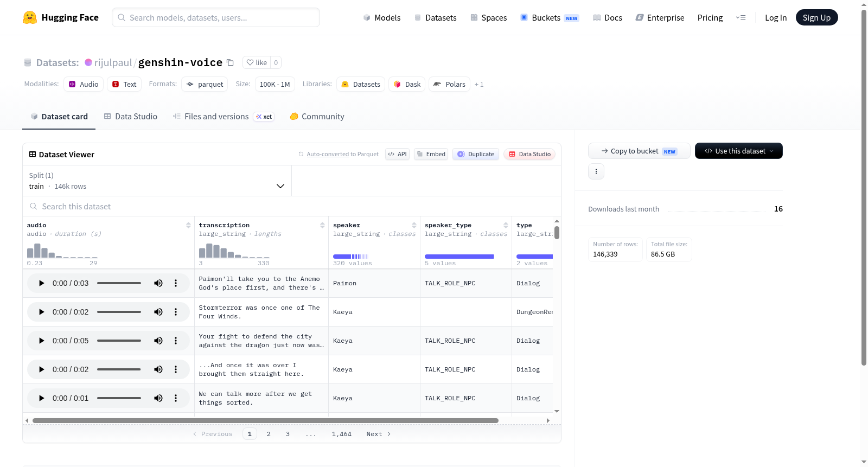Open the Models page
868x467 pixels.
pos(382,17)
